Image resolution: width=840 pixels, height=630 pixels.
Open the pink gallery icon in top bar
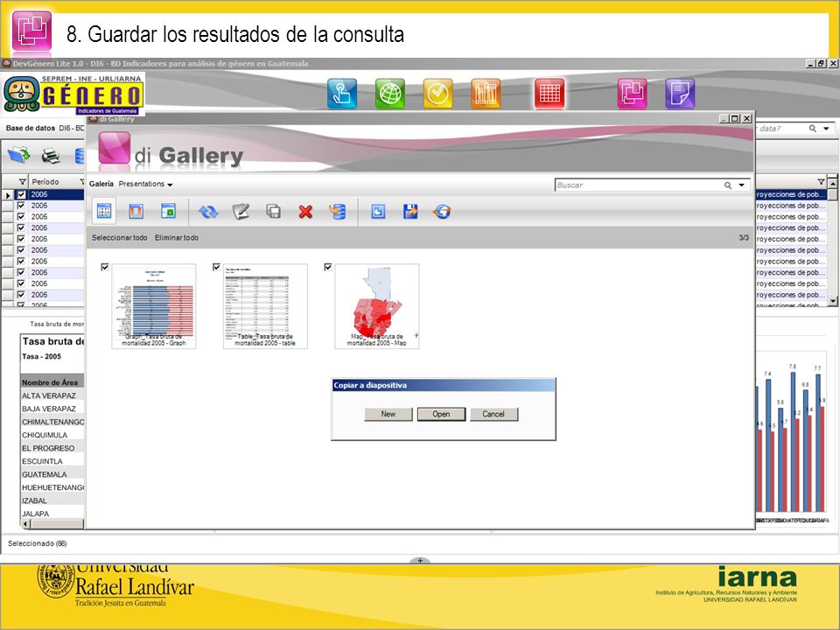[x=632, y=94]
